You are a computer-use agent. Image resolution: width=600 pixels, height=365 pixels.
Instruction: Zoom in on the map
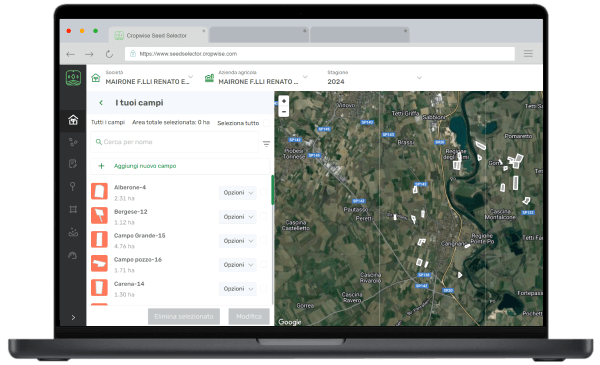click(x=284, y=101)
